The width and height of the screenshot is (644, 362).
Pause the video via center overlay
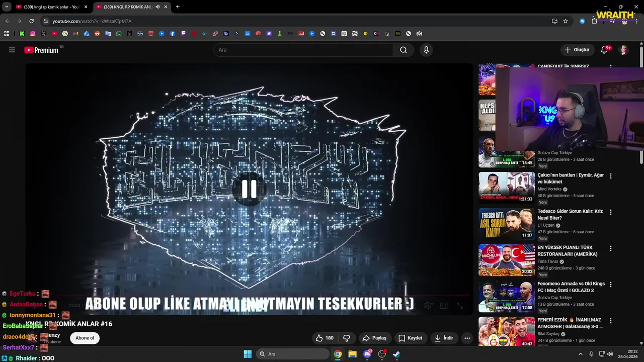249,189
